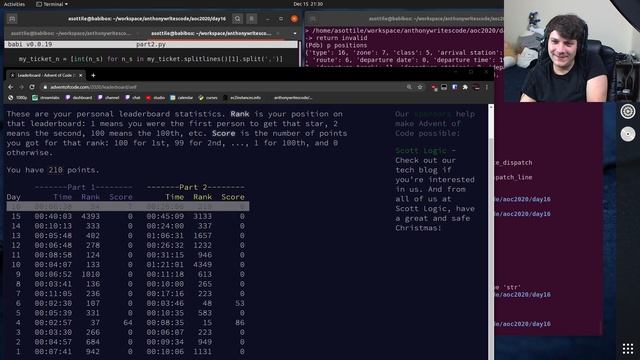Click the Part 2 column header
Image resolution: width=640 pixels, height=360 pixels.
(x=196, y=187)
